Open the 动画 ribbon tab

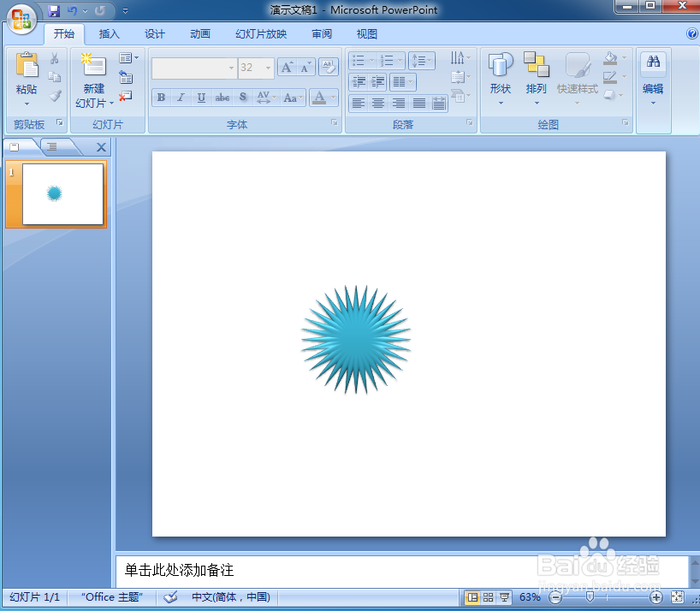(200, 34)
